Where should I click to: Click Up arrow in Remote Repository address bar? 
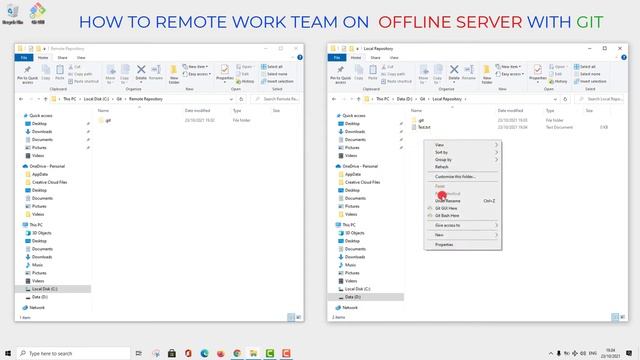pos(45,99)
